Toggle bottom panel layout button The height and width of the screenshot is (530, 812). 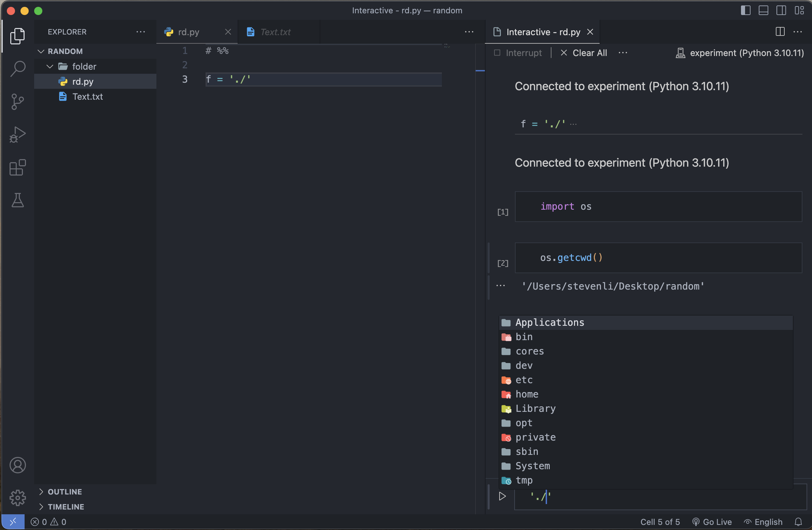click(763, 11)
